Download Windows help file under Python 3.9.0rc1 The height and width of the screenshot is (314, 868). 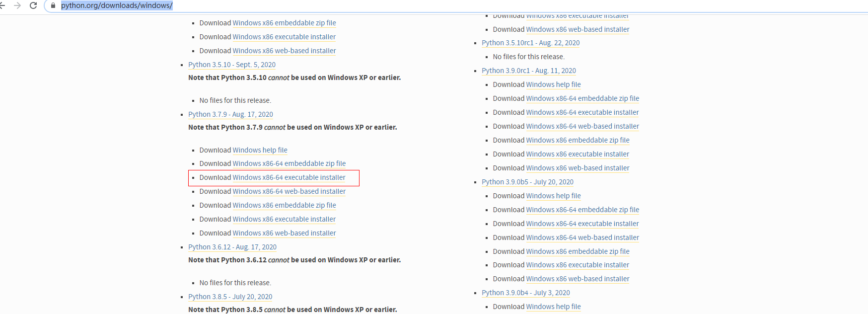pyautogui.click(x=553, y=84)
